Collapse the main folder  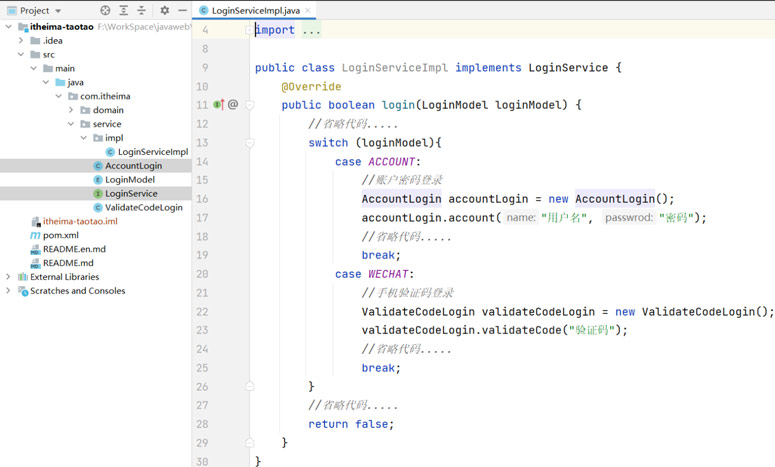pyautogui.click(x=34, y=68)
